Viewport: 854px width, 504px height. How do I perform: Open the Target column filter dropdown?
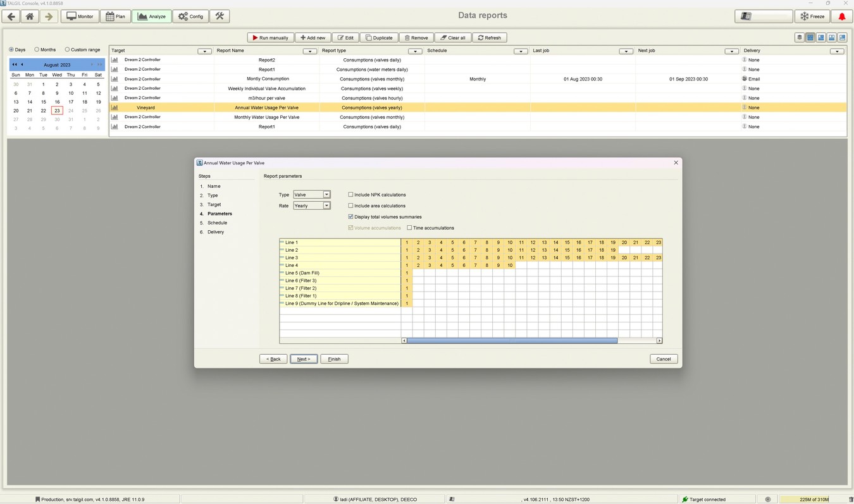204,51
